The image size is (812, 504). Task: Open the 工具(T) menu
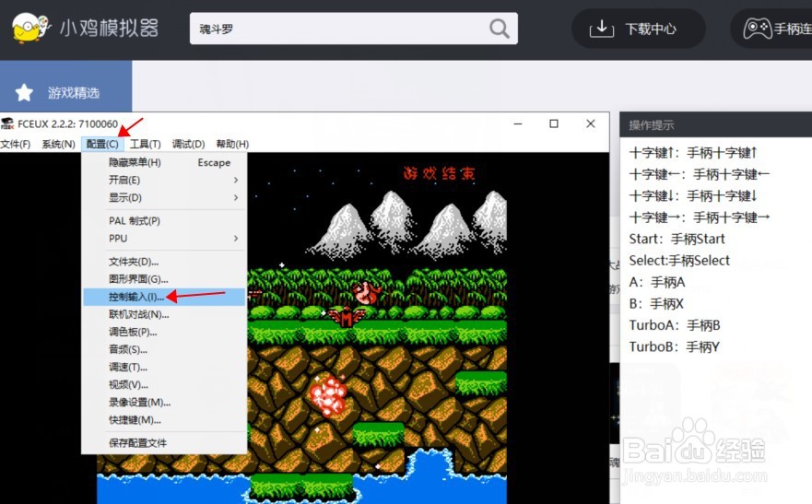[x=145, y=144]
